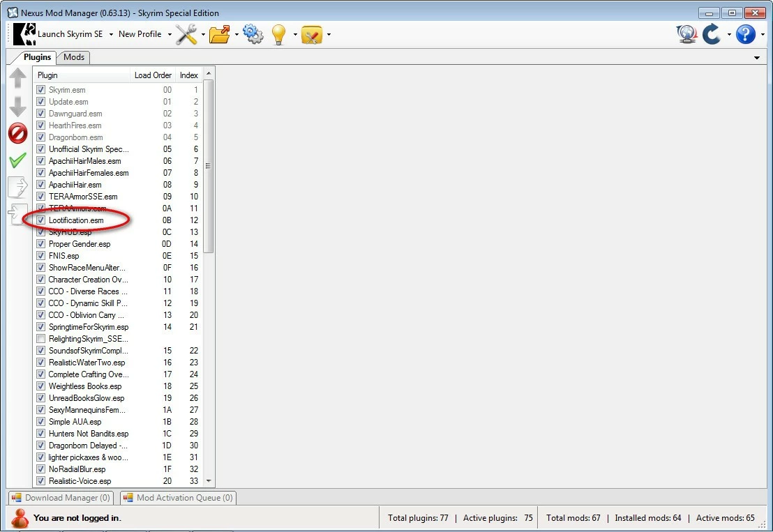This screenshot has height=532, width=773.
Task: Open the New Profile dropdown arrow
Action: pos(170,34)
